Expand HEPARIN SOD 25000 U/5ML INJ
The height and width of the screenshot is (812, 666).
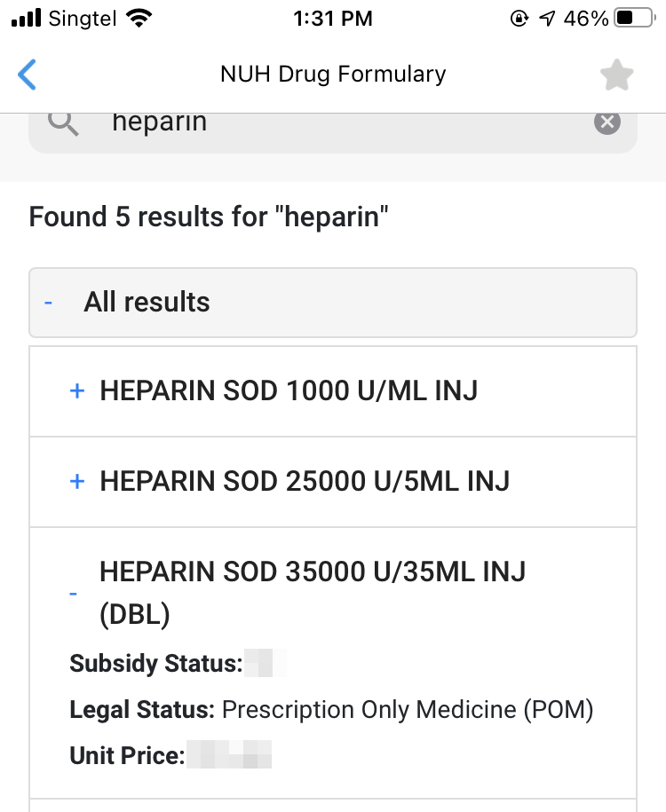point(77,481)
